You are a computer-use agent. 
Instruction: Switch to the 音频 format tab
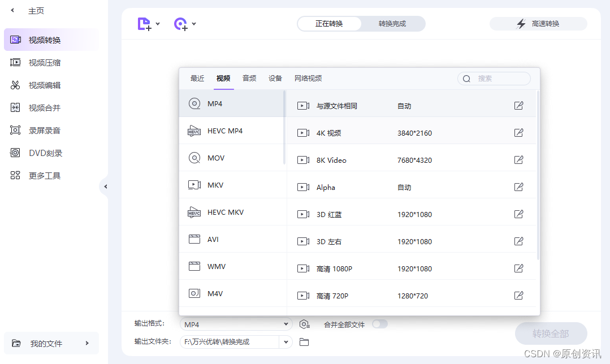point(249,78)
